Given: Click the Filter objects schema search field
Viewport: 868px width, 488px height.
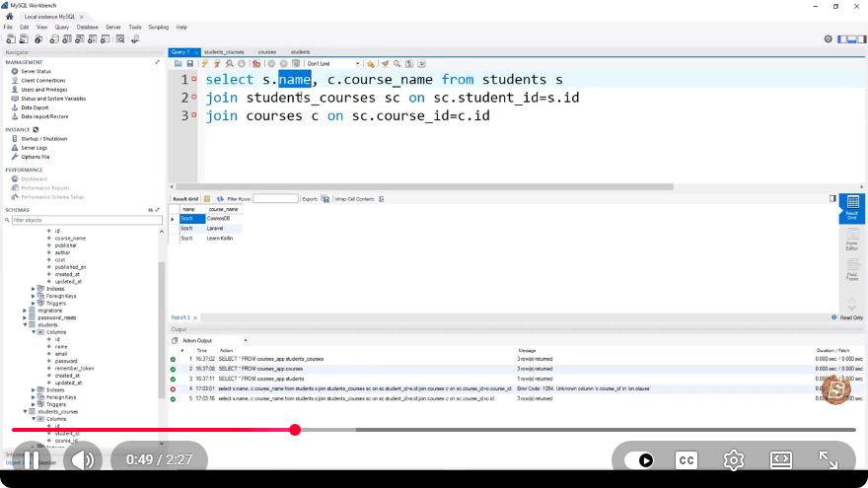Looking at the screenshot, I should (x=87, y=220).
